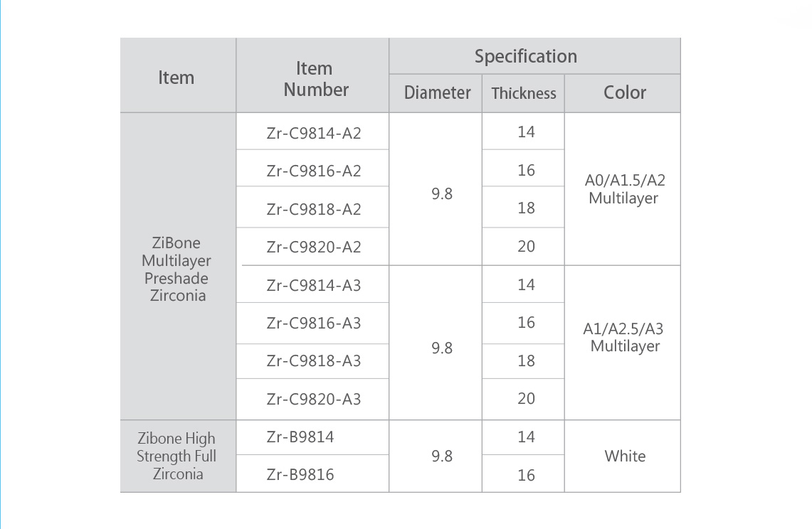
Task: Select the Color column header
Action: click(623, 93)
